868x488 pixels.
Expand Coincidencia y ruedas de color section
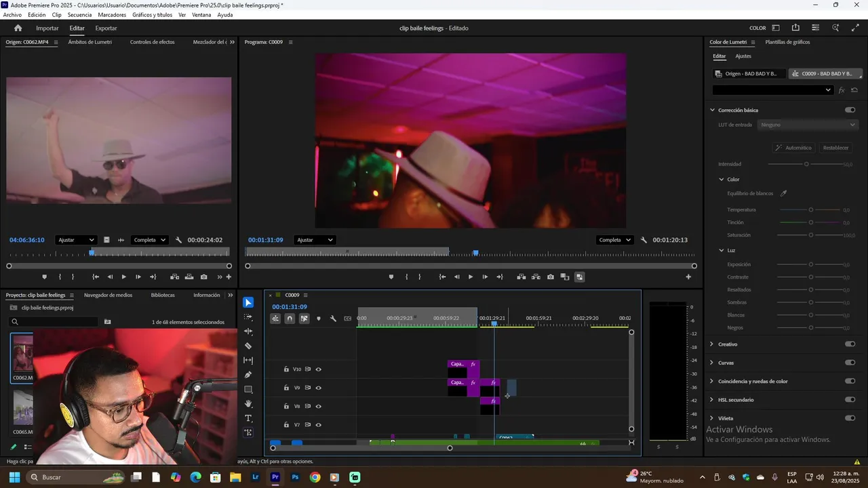712,382
